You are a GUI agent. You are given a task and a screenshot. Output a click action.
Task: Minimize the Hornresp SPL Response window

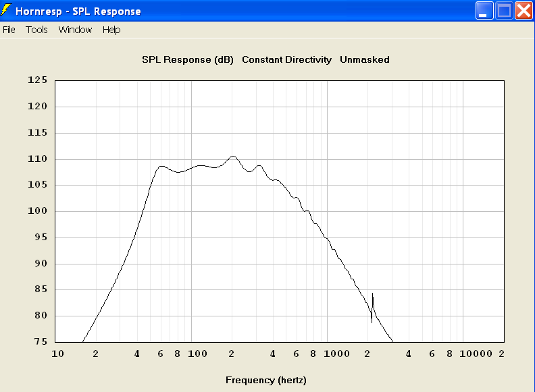tap(484, 11)
